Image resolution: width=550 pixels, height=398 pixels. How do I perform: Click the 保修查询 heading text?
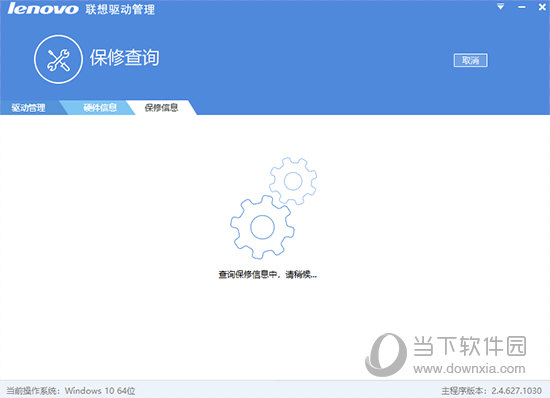click(125, 58)
